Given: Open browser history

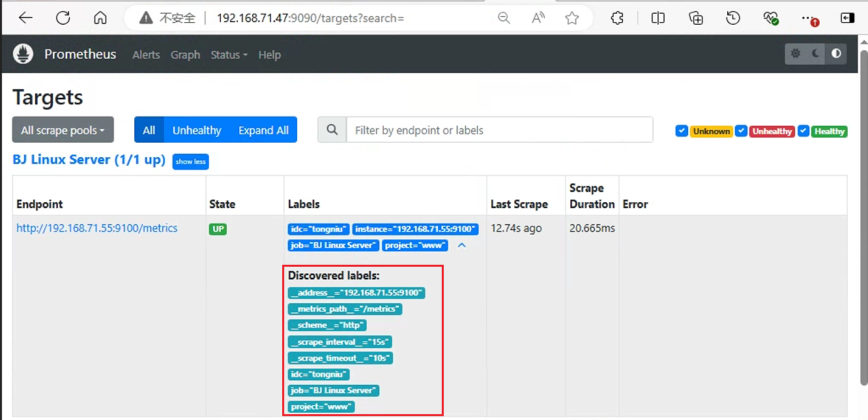Looking at the screenshot, I should click(x=733, y=18).
